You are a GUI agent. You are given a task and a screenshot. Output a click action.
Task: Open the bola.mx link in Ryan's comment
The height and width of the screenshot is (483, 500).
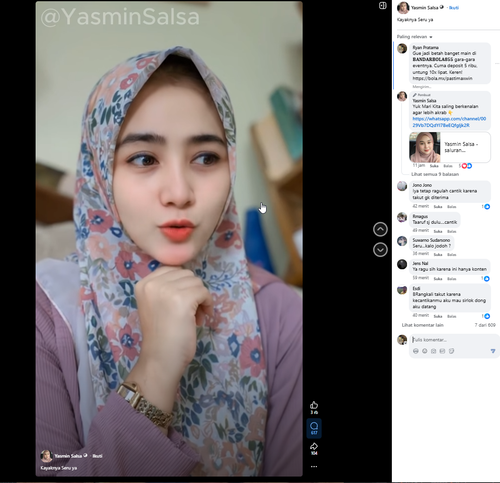click(442, 78)
